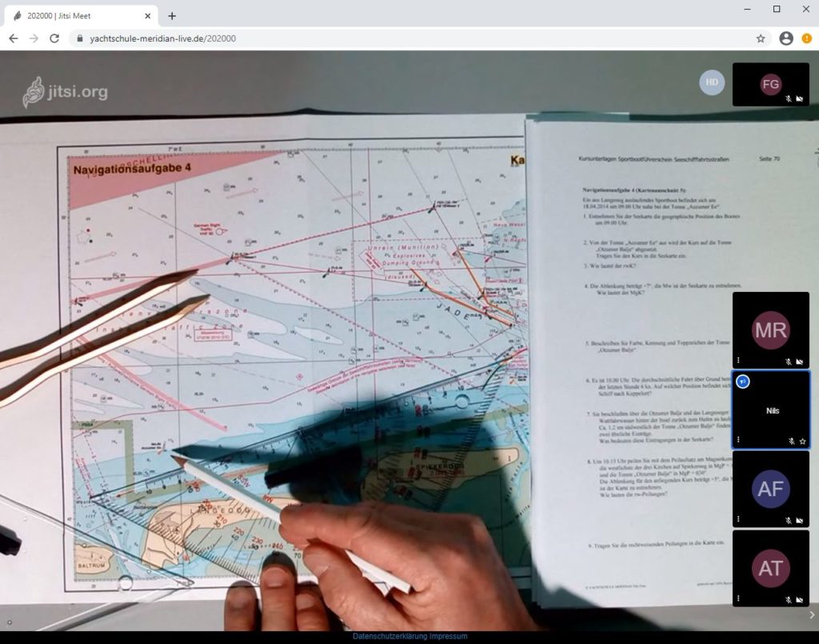
Task: Open the three-dot menu on MR's thumbnail
Action: coord(738,361)
